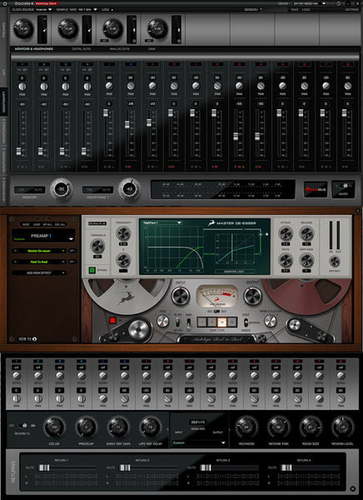Switch to the Digital Outs tab

82,49
